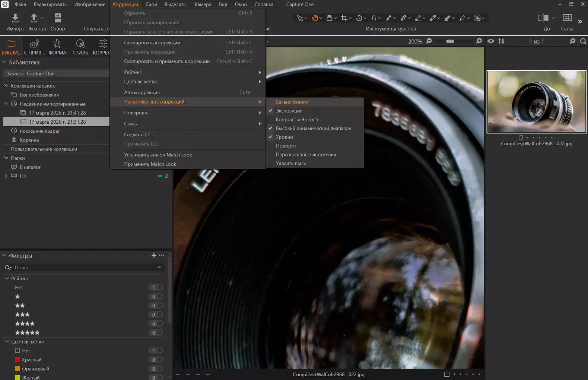
Task: Select the Pan hand cursor tool
Action: (315, 18)
